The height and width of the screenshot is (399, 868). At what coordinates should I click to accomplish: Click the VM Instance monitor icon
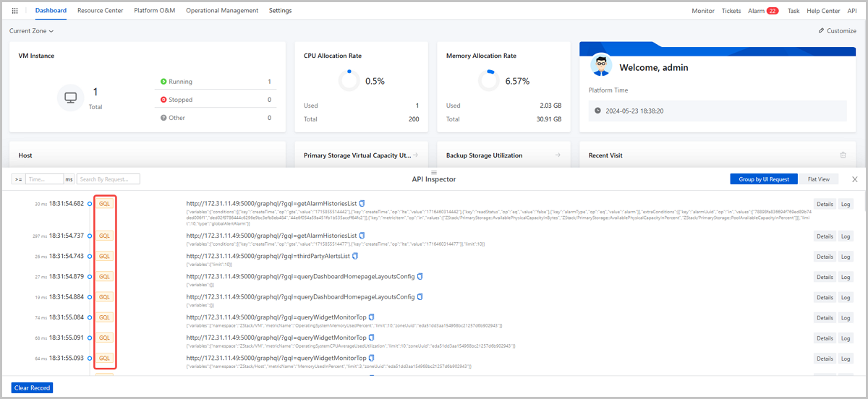70,98
